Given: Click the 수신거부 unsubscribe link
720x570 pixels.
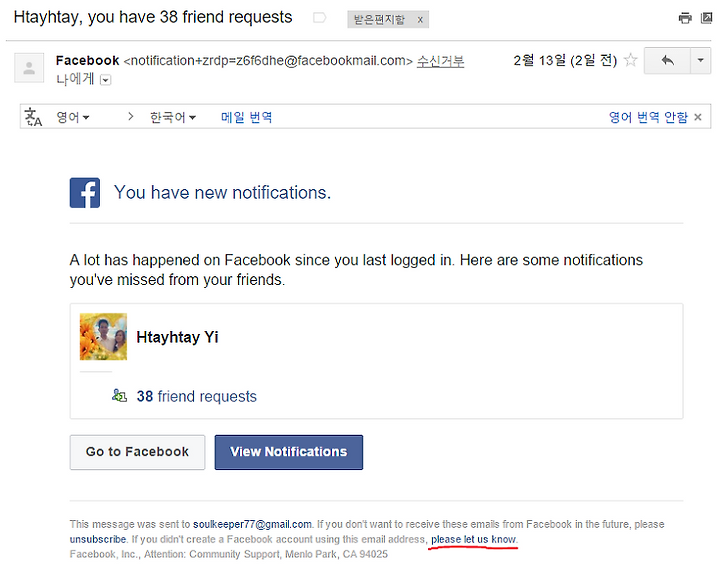Looking at the screenshot, I should tap(440, 61).
